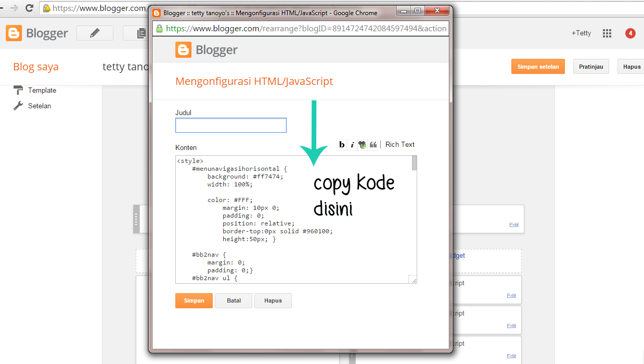Click Hapus button on the main page toolbar
Viewport: 644px width, 364px height.
(631, 67)
